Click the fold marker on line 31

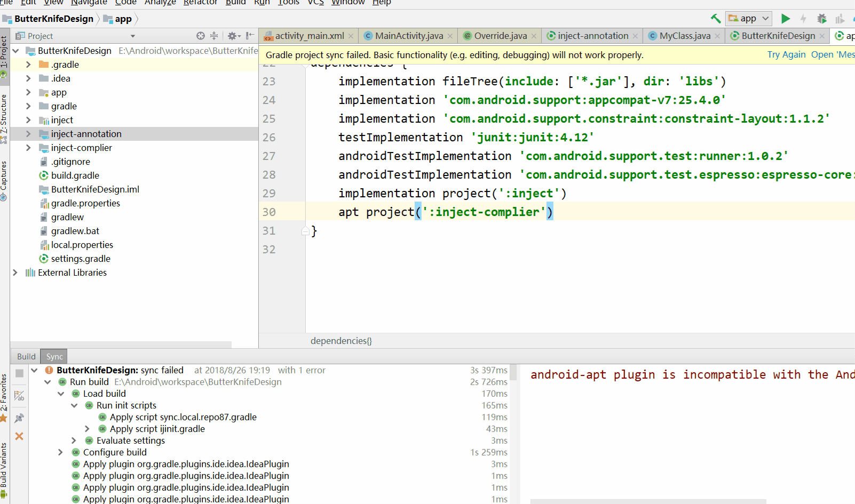[305, 231]
